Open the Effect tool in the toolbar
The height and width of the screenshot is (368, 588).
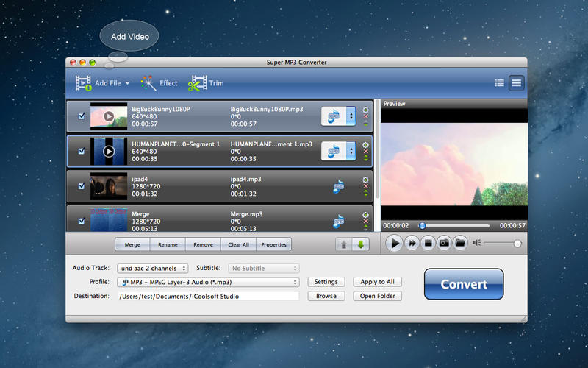[159, 83]
